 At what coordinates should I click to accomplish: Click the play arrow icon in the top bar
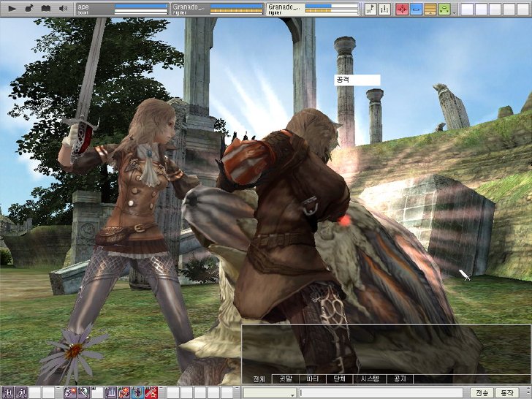point(12,9)
